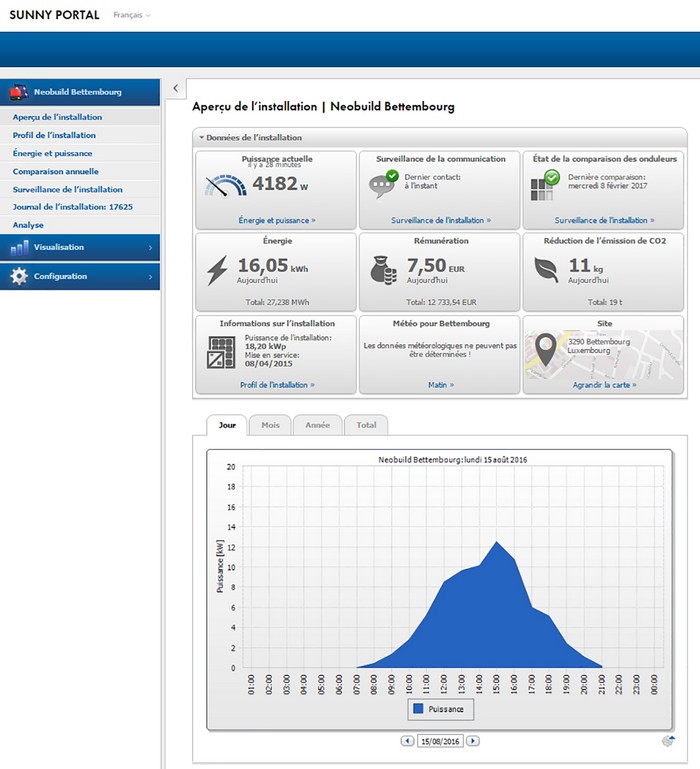Switch to the Année tab
The height and width of the screenshot is (769, 700).
click(317, 425)
